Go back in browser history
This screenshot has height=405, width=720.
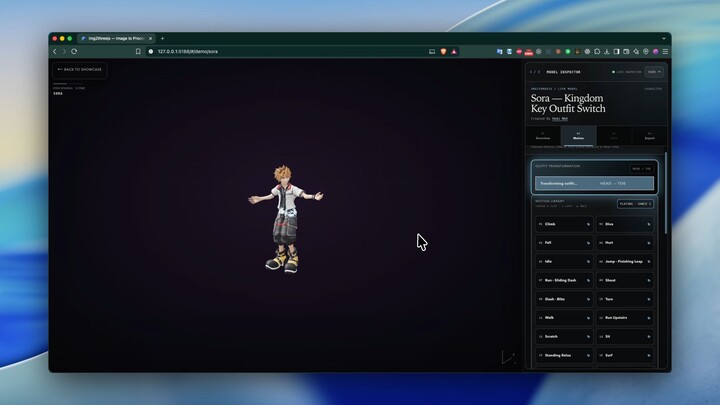[55, 51]
